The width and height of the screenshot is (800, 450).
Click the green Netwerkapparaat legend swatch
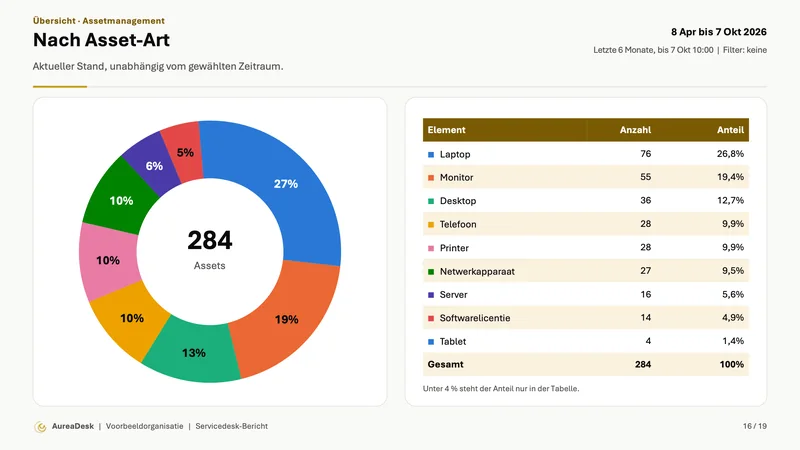tap(431, 272)
